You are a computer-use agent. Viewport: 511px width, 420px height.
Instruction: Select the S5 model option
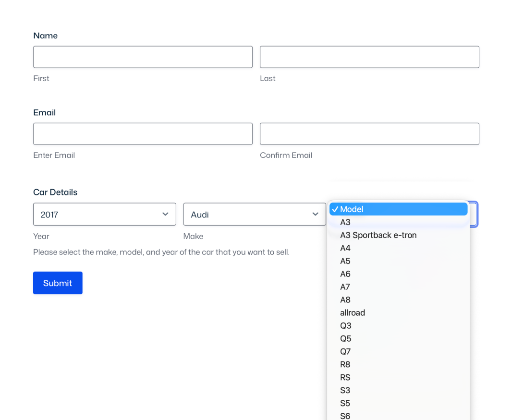click(x=345, y=403)
